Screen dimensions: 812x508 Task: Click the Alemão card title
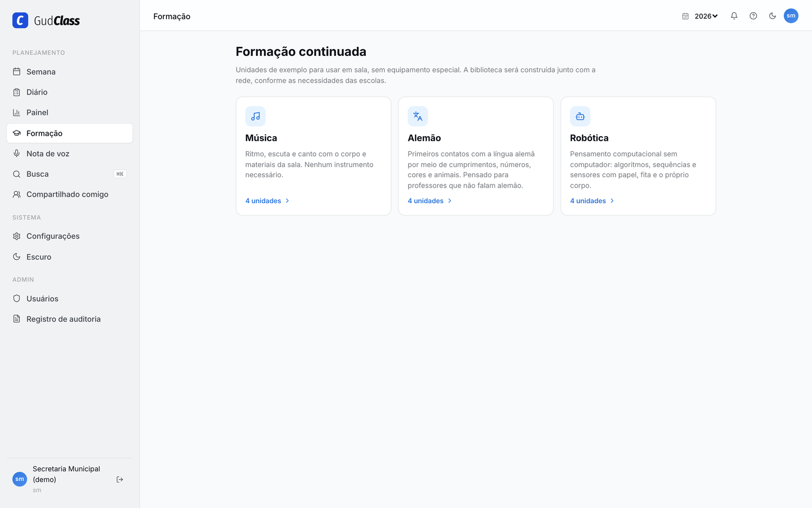(x=424, y=138)
